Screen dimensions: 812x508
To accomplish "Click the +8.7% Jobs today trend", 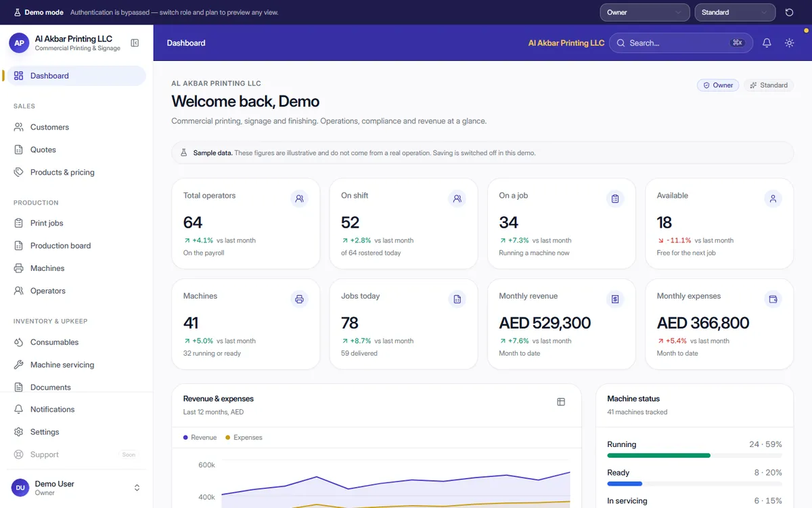I will click(x=357, y=341).
